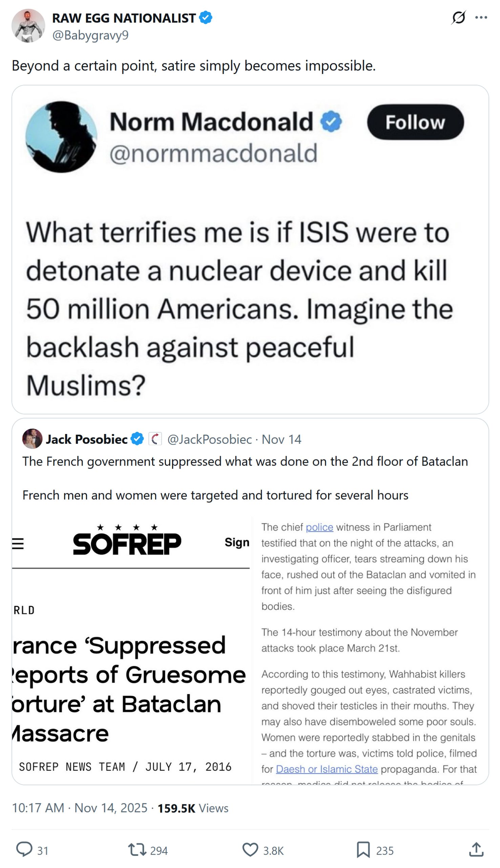Click the affiliation badge beside Jack Posobiec
This screenshot has height=868, width=500.
coord(155,439)
